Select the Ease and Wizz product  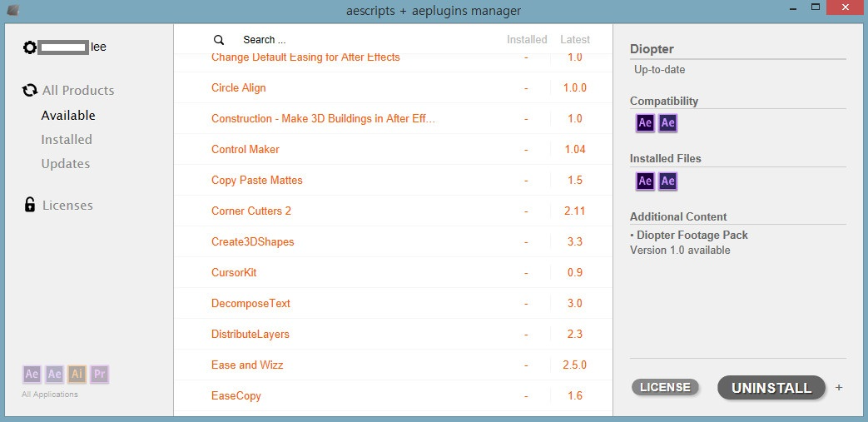[247, 365]
